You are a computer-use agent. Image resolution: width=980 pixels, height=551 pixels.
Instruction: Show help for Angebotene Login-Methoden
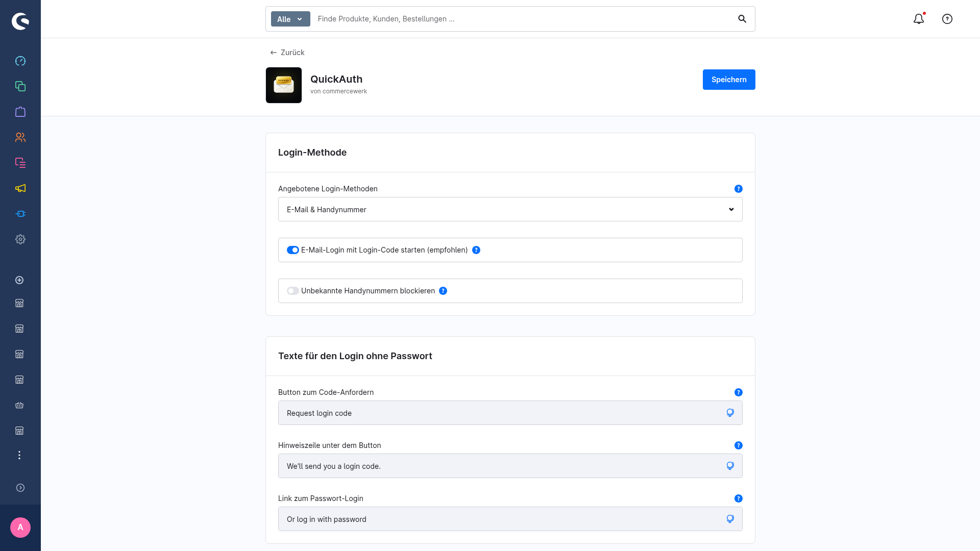(x=738, y=189)
